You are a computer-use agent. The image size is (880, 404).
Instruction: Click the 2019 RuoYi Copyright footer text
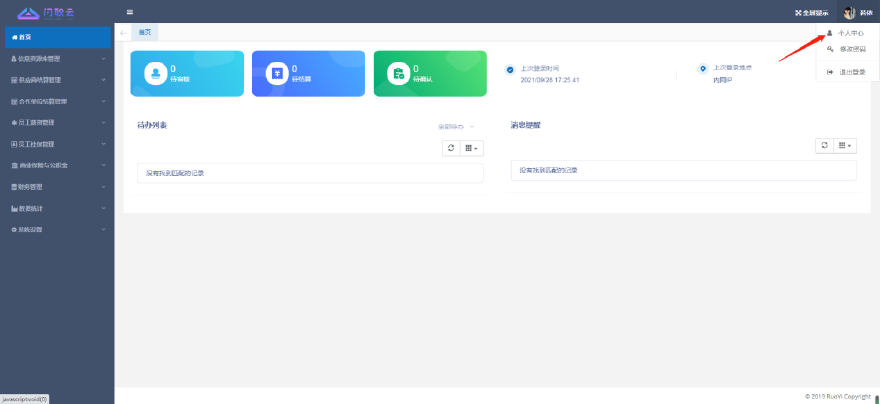838,396
